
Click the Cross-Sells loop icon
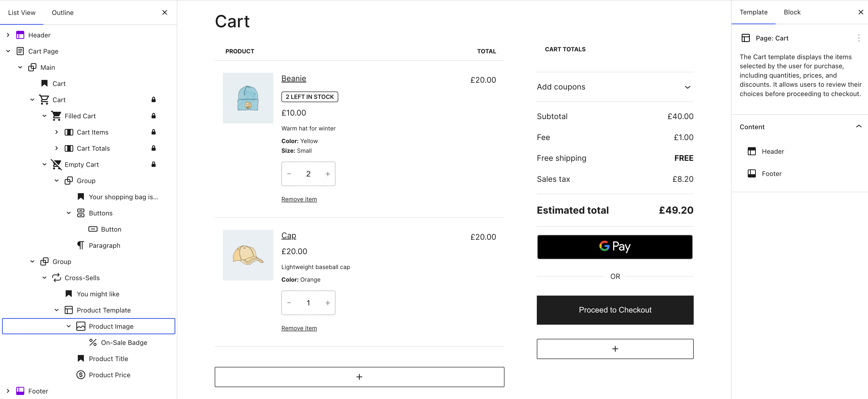pyautogui.click(x=56, y=278)
